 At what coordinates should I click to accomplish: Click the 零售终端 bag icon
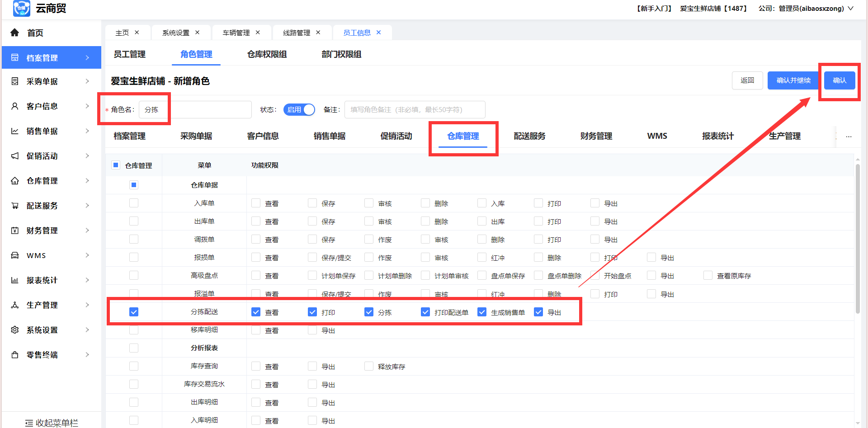(x=15, y=355)
